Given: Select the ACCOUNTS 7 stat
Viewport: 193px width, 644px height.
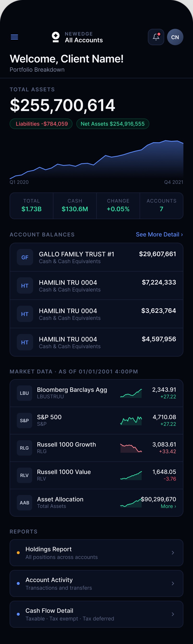Looking at the screenshot, I should pyautogui.click(x=162, y=206).
